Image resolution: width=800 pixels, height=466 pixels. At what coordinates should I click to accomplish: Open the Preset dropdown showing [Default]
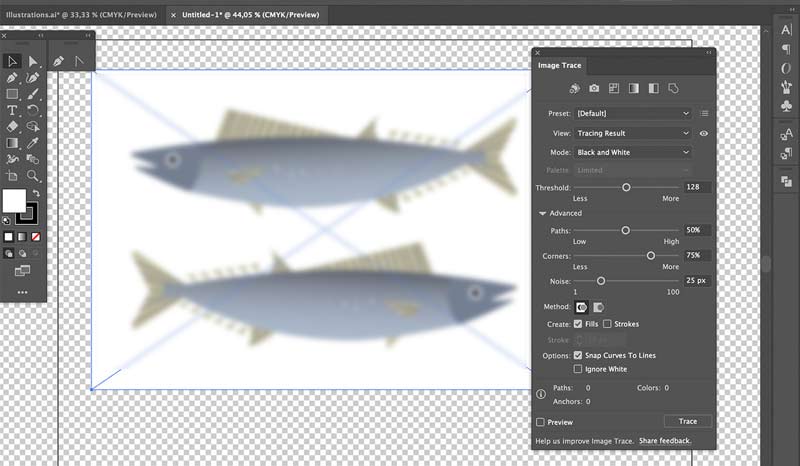[x=633, y=113]
